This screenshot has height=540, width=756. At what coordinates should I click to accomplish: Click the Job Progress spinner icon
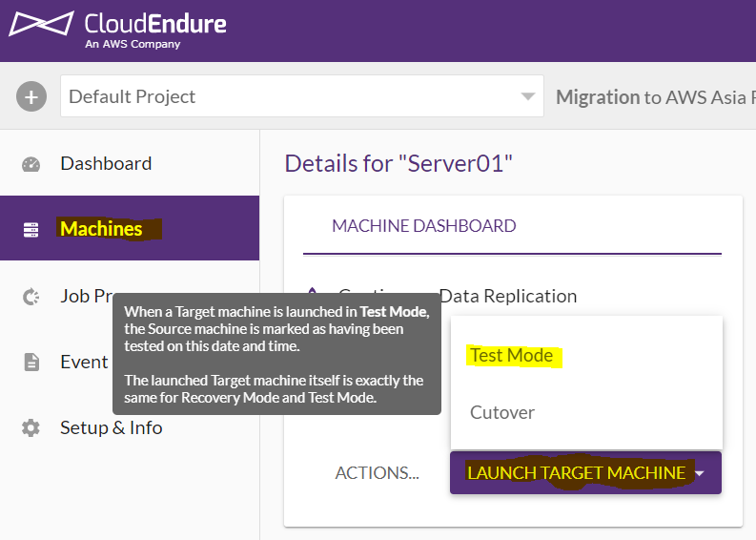(x=31, y=297)
